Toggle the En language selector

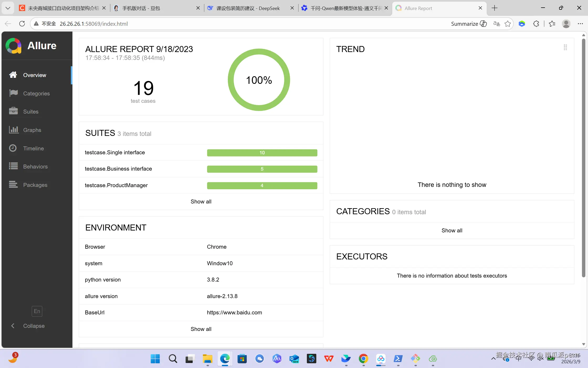click(x=37, y=311)
